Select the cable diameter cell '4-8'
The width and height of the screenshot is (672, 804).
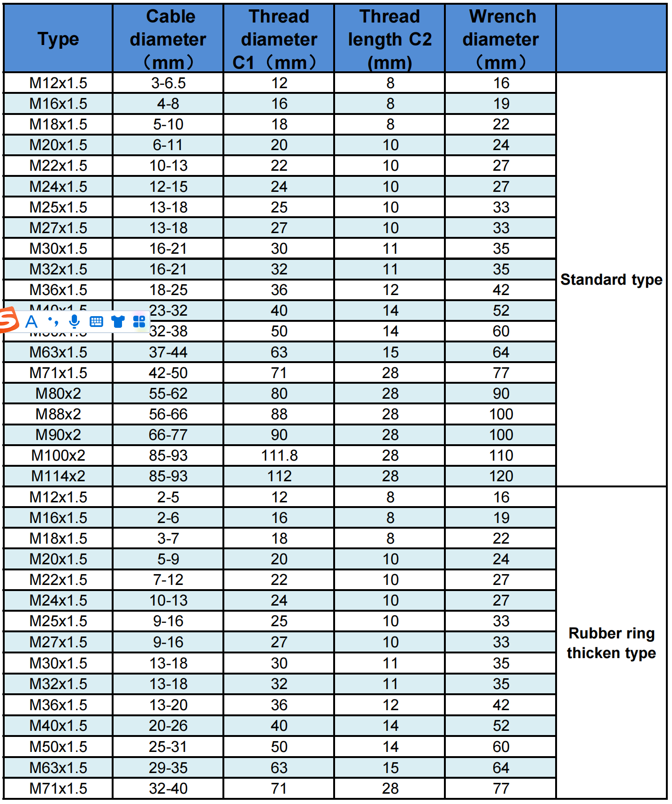(168, 104)
